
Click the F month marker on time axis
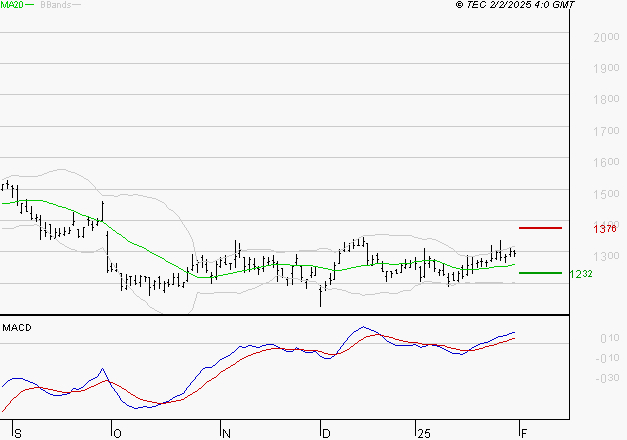pos(524,434)
